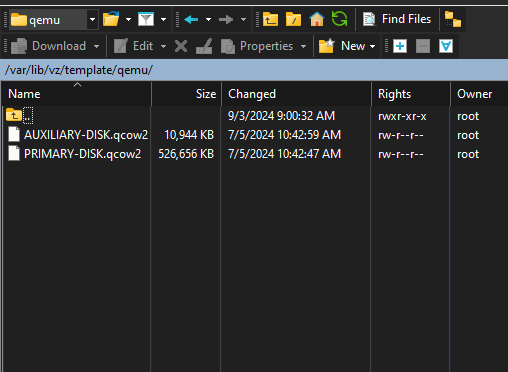Click the Edit button
The height and width of the screenshot is (372, 508).
click(133, 46)
